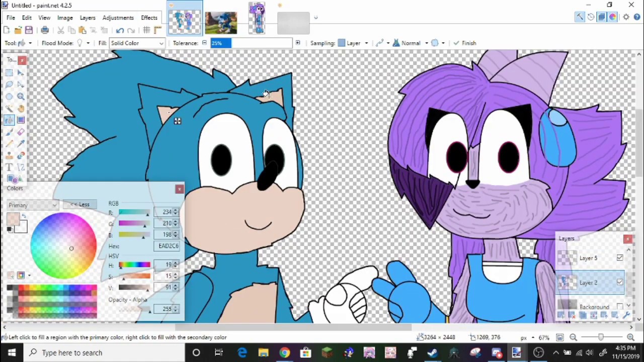Select the Pan hand tool
Image resolution: width=644 pixels, height=362 pixels.
click(21, 108)
